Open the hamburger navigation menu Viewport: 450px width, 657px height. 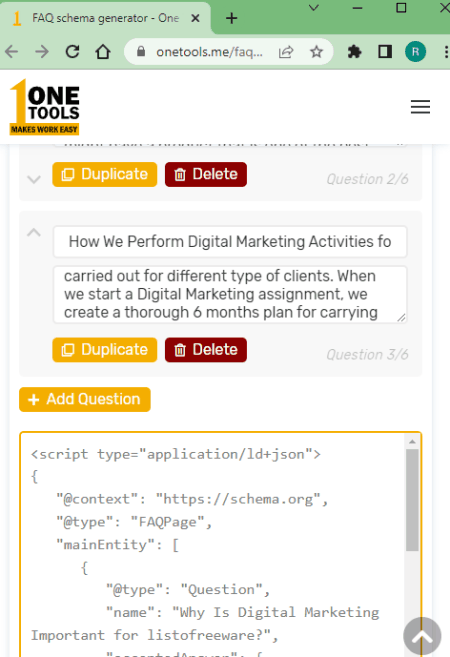pos(420,107)
